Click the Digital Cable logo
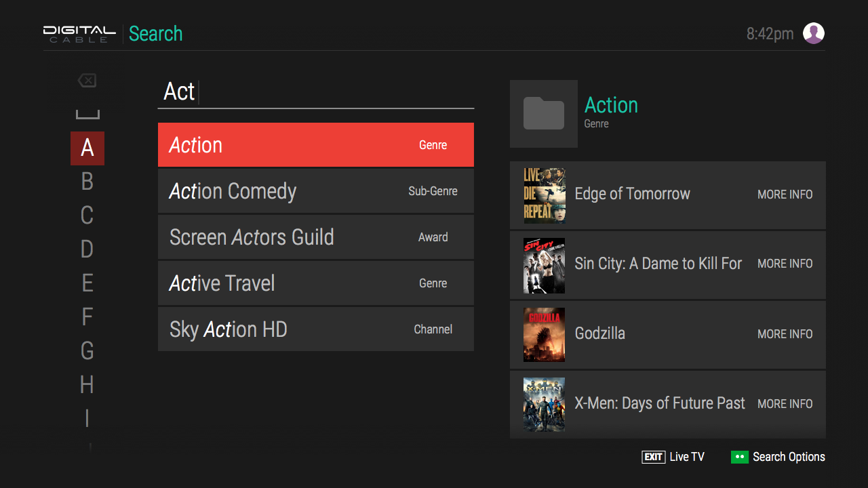This screenshot has width=868, height=488. click(79, 34)
